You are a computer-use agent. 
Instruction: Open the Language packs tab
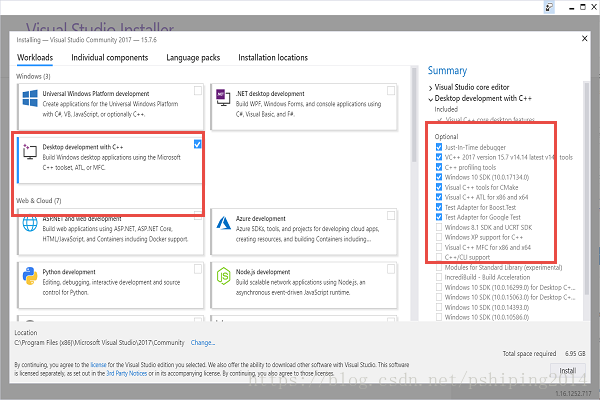tap(193, 58)
